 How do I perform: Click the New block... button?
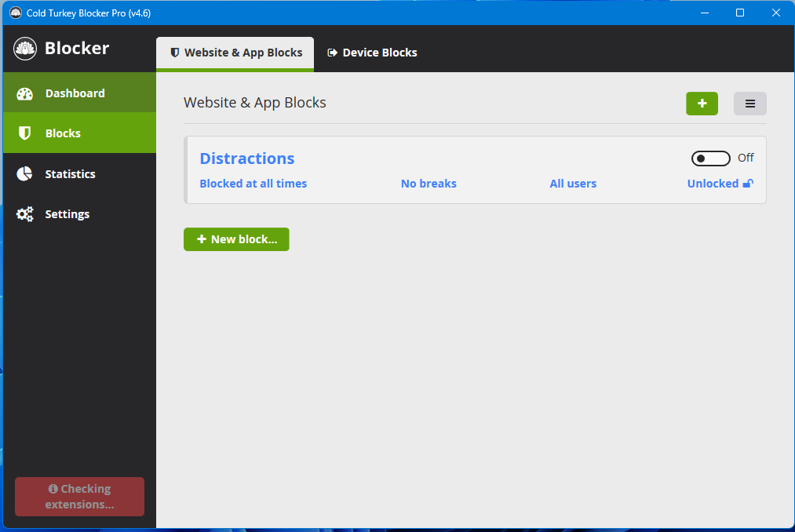pyautogui.click(x=236, y=239)
